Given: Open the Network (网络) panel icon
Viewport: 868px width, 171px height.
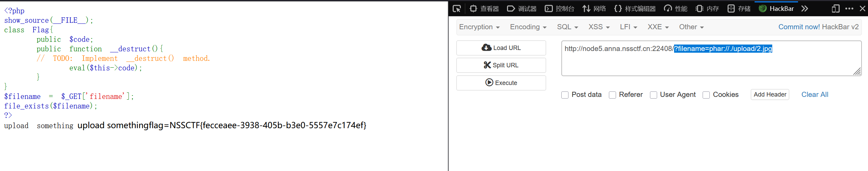Looking at the screenshot, I should [x=586, y=9].
